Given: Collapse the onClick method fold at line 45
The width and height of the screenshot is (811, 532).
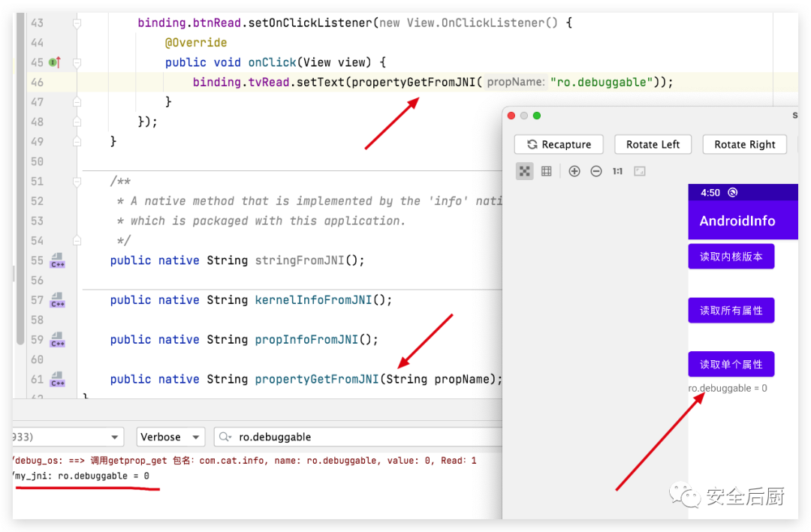Looking at the screenshot, I should pyautogui.click(x=77, y=63).
